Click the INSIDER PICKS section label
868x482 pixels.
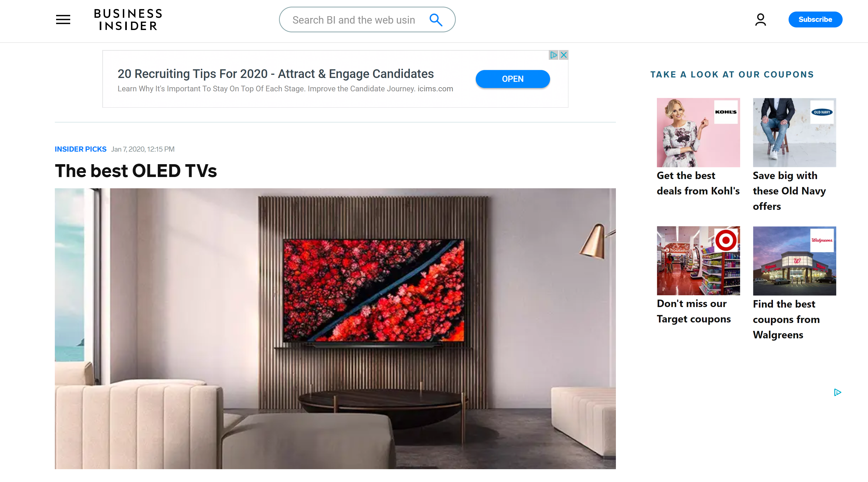(x=81, y=149)
